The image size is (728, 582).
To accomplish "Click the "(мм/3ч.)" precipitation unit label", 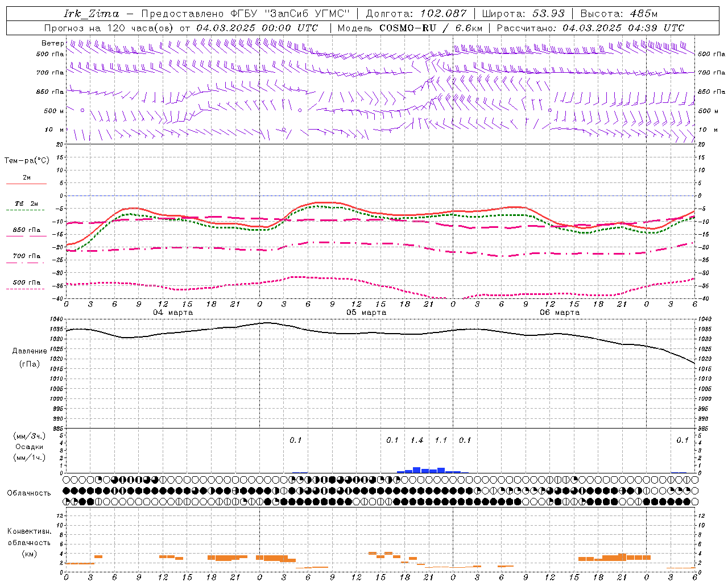I will 30,436.
